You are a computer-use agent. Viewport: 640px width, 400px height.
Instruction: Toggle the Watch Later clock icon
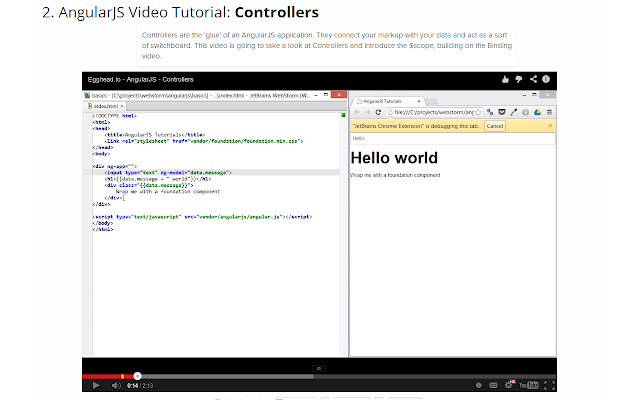click(478, 385)
